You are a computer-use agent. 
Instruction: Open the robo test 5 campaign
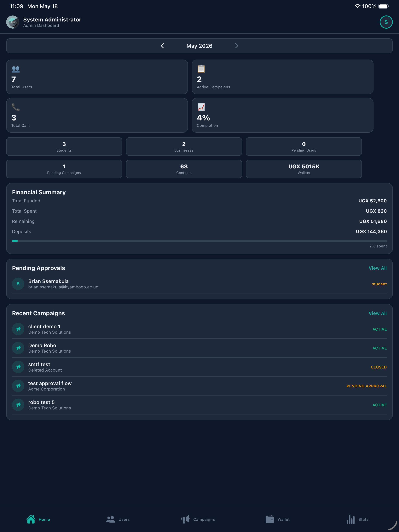pos(199,405)
